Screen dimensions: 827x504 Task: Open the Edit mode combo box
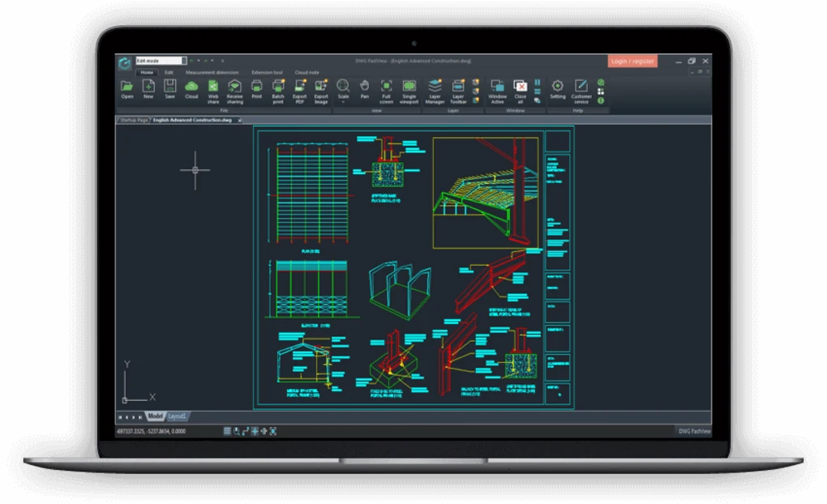pos(161,61)
